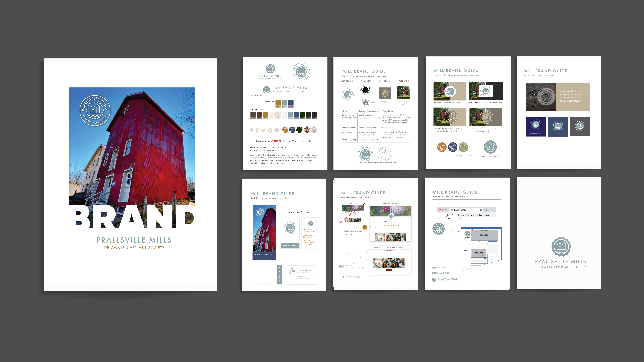Select the navy round mill logo on the colors page
The image size is (644, 362).
(x=292, y=130)
